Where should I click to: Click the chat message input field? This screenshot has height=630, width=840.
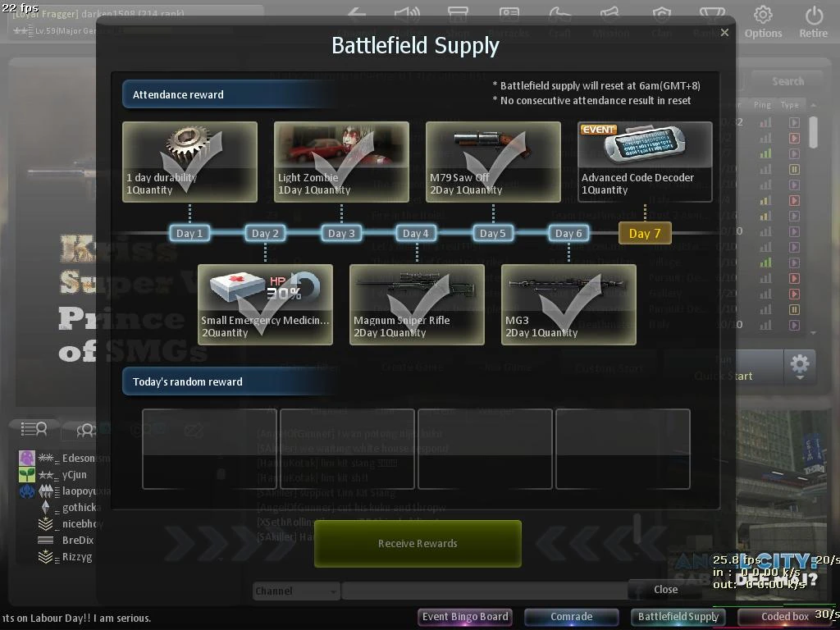click(x=485, y=591)
